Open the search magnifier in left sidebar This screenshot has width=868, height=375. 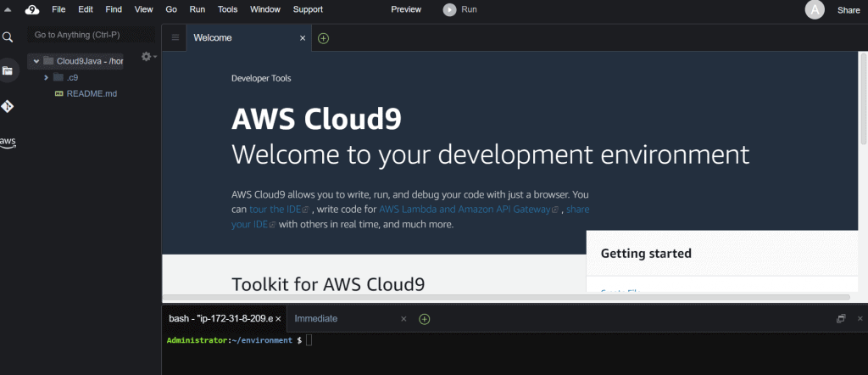[8, 37]
